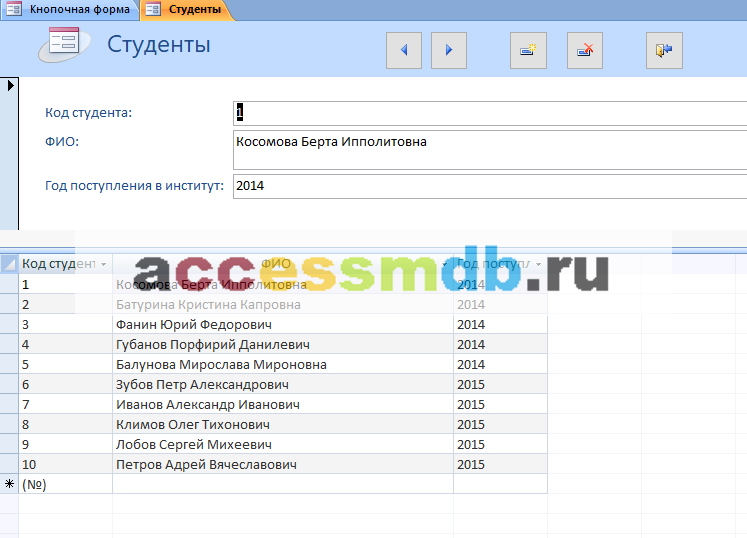Click year 2015 in Зубов row
Image resolution: width=747 pixels, height=538 pixels.
click(x=500, y=385)
